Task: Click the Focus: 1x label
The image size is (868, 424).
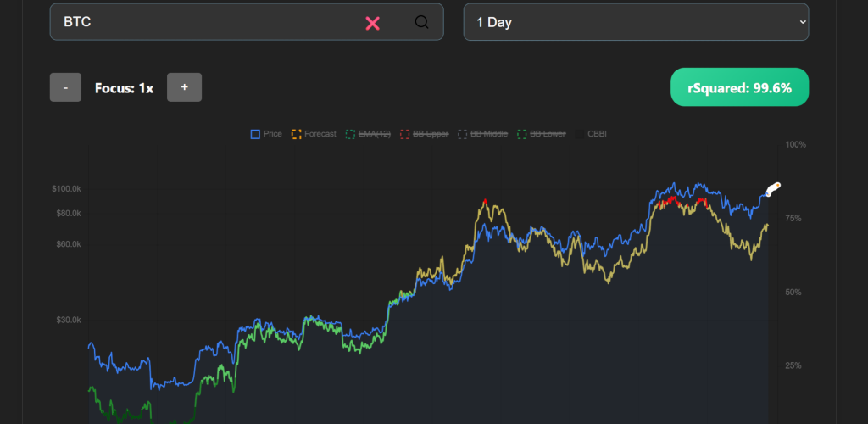Action: (x=124, y=88)
